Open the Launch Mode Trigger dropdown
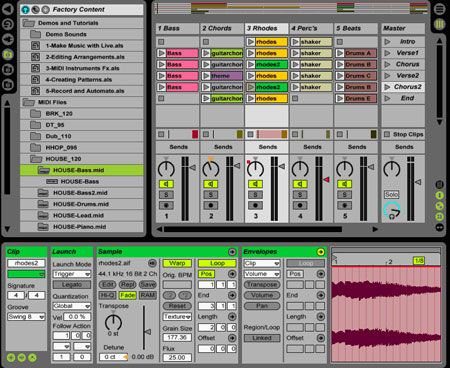 72,274
